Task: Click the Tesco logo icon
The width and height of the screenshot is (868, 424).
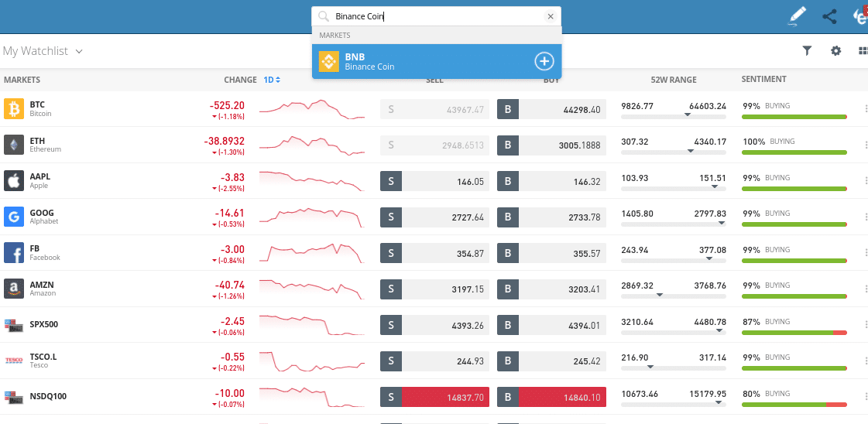Action: 14,361
